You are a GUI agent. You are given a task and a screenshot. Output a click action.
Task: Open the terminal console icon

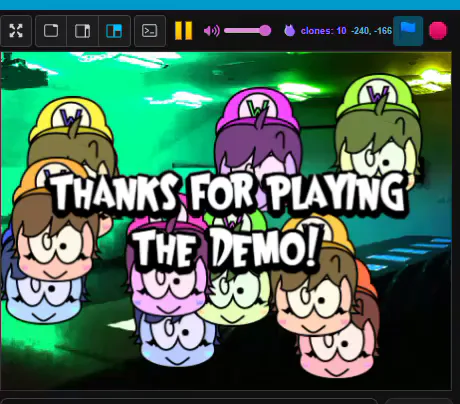coord(150,31)
